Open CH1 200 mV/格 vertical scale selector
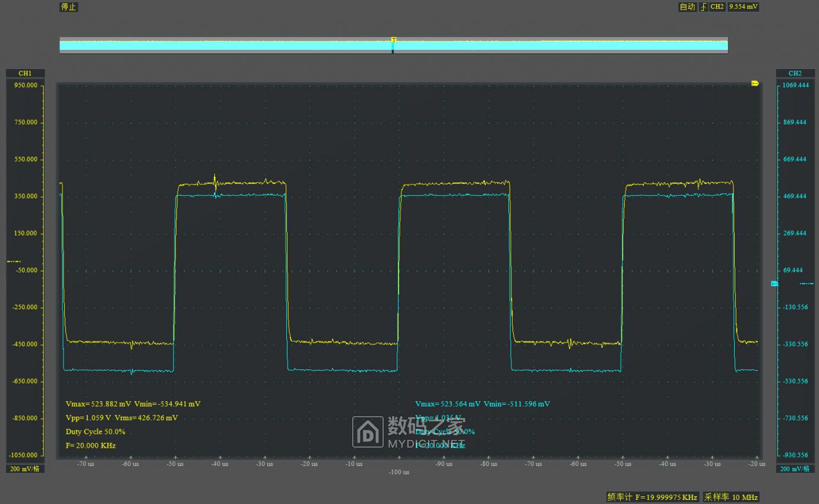 coord(25,469)
